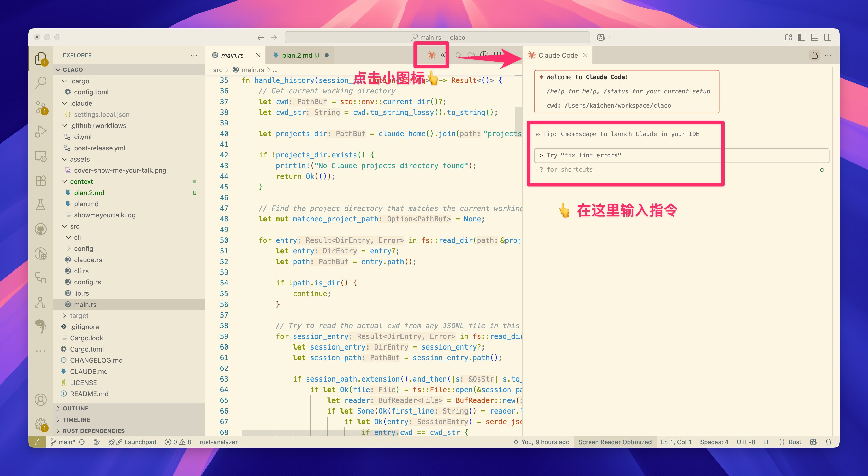Image resolution: width=868 pixels, height=476 pixels.
Task: Toggle the editor group lock
Action: 814,55
